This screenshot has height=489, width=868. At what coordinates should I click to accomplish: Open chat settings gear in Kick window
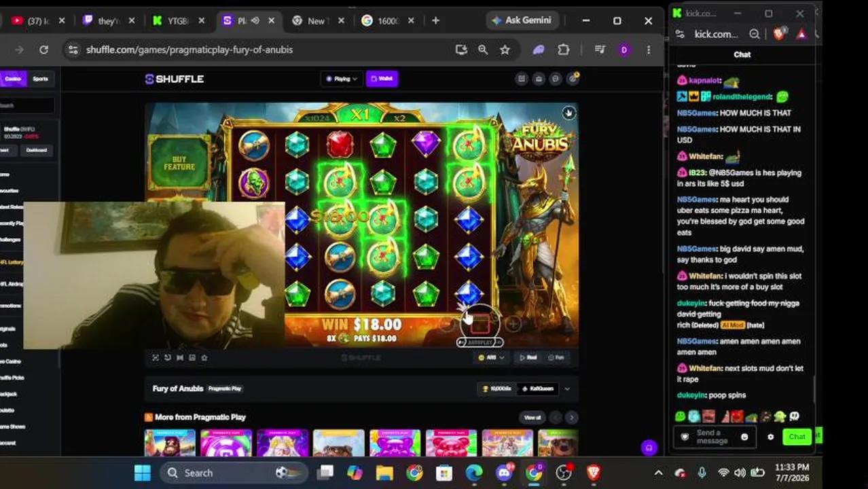(x=770, y=437)
